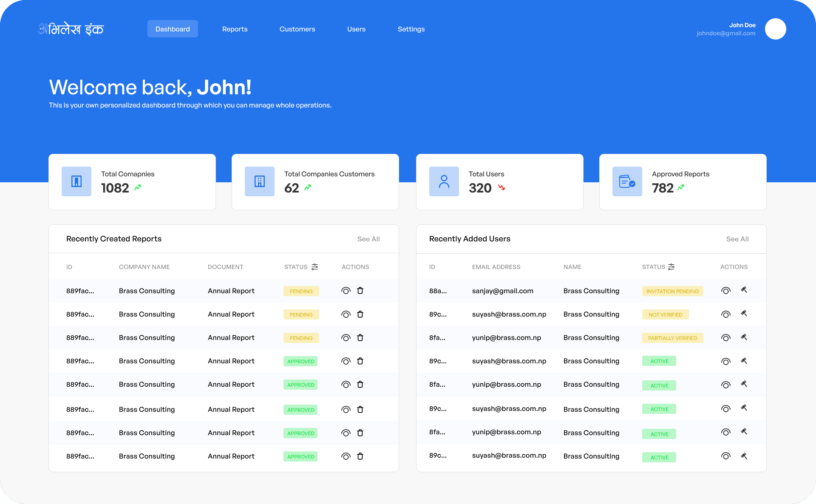Image resolution: width=816 pixels, height=504 pixels.
Task: Click delete trash icon on first report
Action: [360, 290]
